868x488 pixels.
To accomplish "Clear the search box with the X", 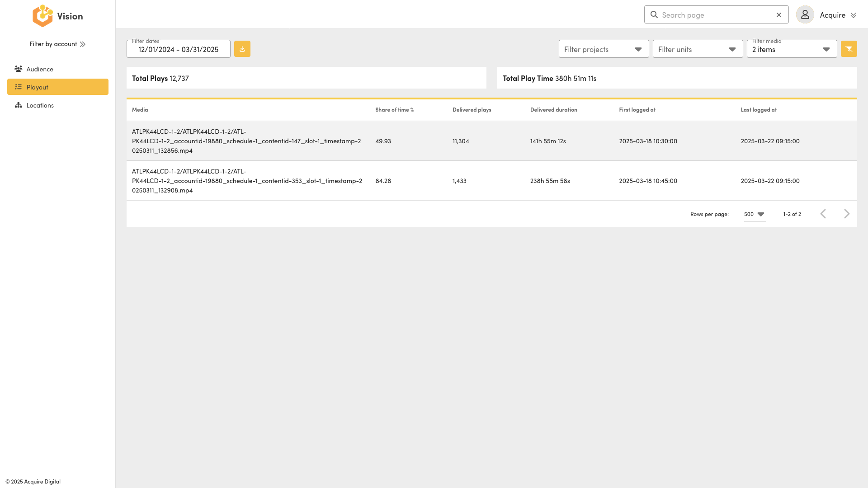I will pyautogui.click(x=779, y=15).
